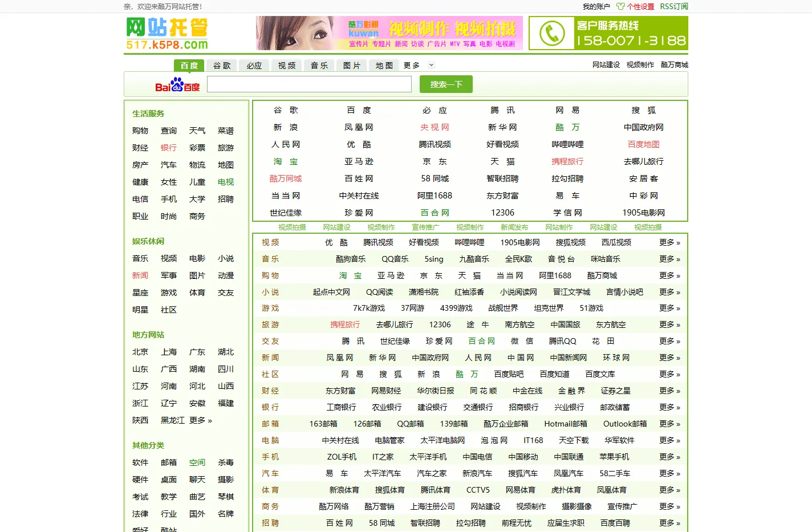
Task: Open 军事 in the sidebar
Action: click(x=169, y=275)
